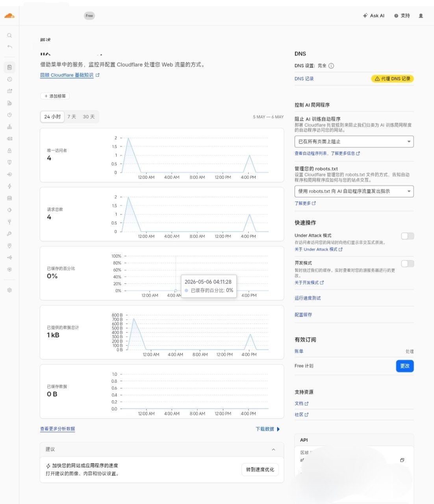The height and width of the screenshot is (504, 434).
Task: Open the settings gear sidebar icon
Action: [9, 290]
